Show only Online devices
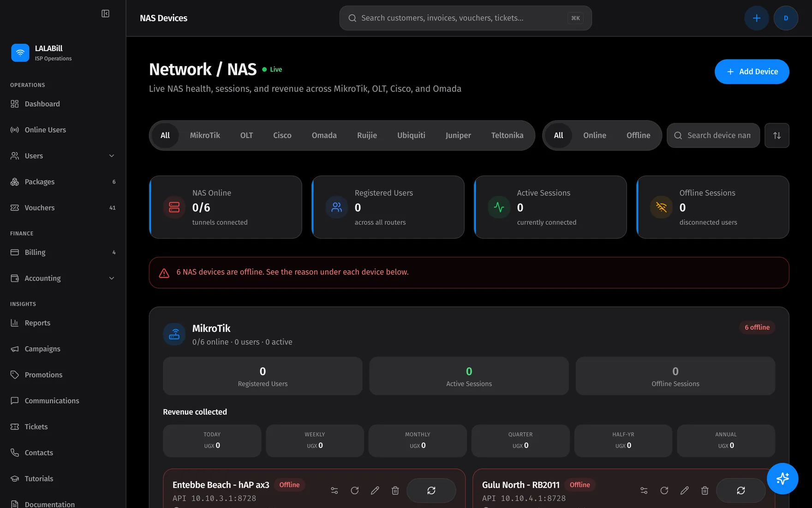 coord(595,135)
